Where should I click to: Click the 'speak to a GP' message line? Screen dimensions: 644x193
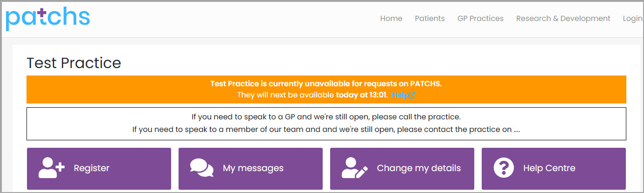tap(326, 117)
